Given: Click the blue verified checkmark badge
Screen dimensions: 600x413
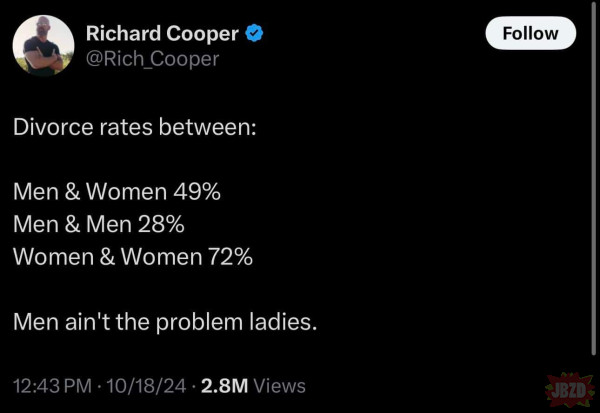Looking at the screenshot, I should tap(256, 33).
